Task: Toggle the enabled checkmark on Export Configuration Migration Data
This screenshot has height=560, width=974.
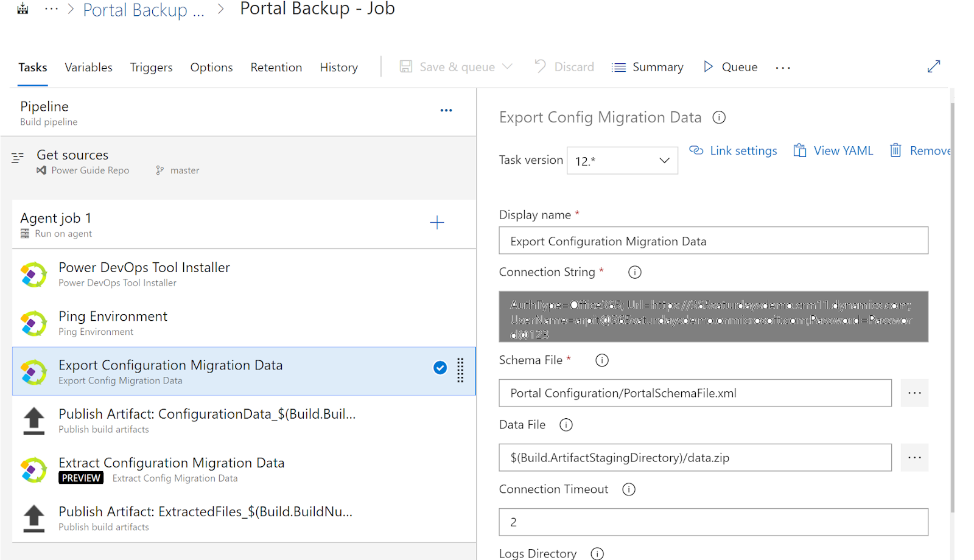Action: pyautogui.click(x=440, y=368)
